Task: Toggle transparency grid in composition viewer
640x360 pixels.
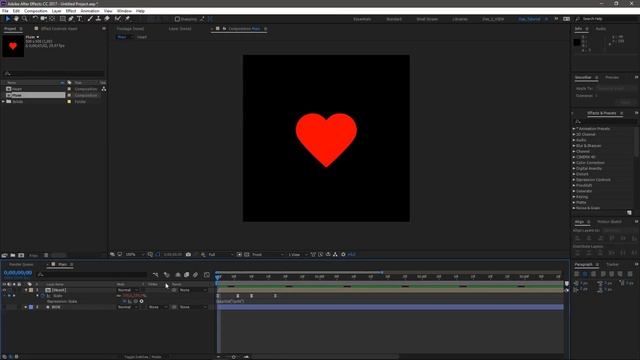Action: click(247, 254)
